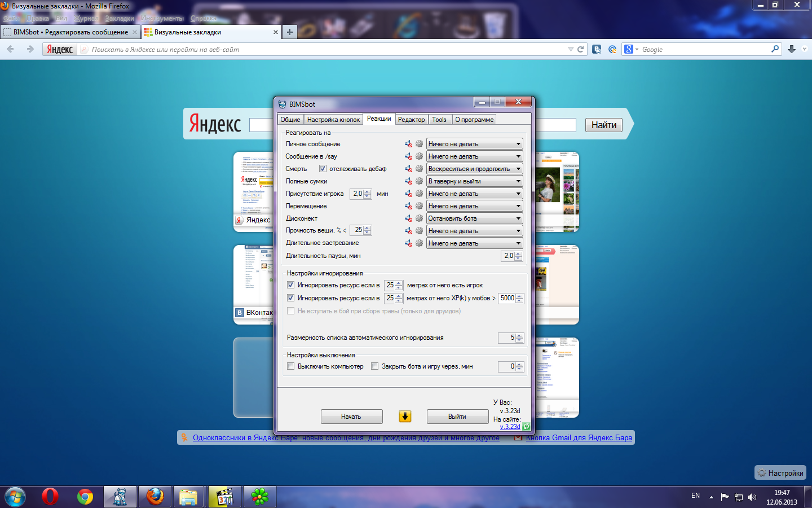
Task: Open the Полные сумки action dropdown
Action: [x=474, y=181]
